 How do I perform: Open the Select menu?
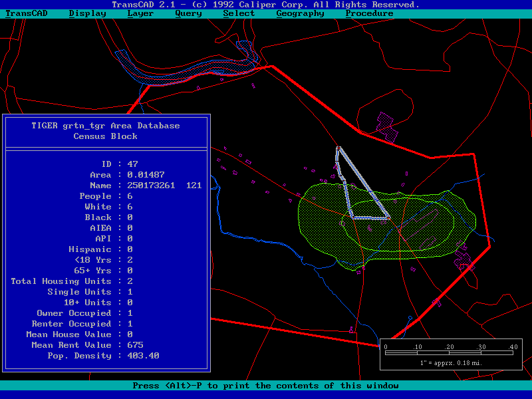click(239, 13)
